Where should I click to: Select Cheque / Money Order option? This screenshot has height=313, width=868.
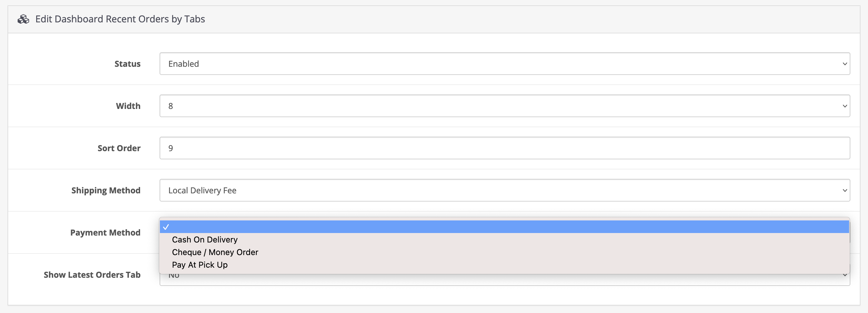pos(215,252)
